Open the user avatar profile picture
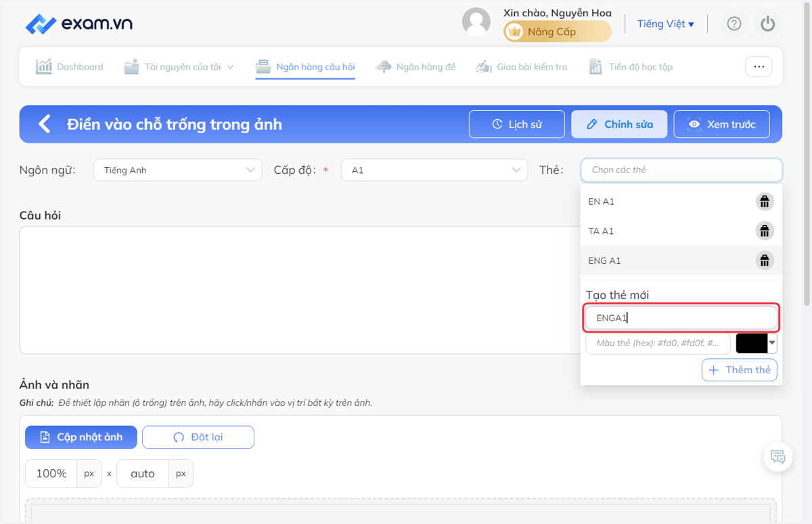The height and width of the screenshot is (524, 812). pyautogui.click(x=476, y=22)
